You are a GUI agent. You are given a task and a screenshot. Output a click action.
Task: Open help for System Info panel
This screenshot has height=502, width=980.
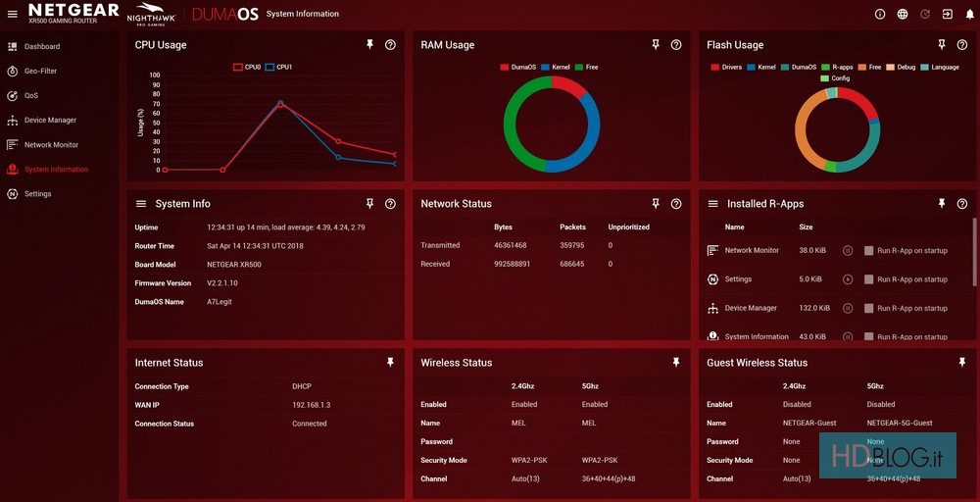391,204
